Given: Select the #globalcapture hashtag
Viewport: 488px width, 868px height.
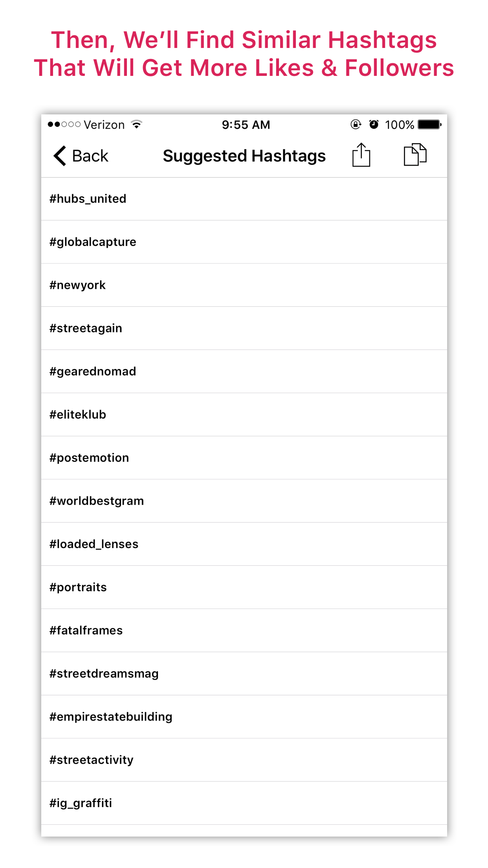Looking at the screenshot, I should tap(244, 242).
